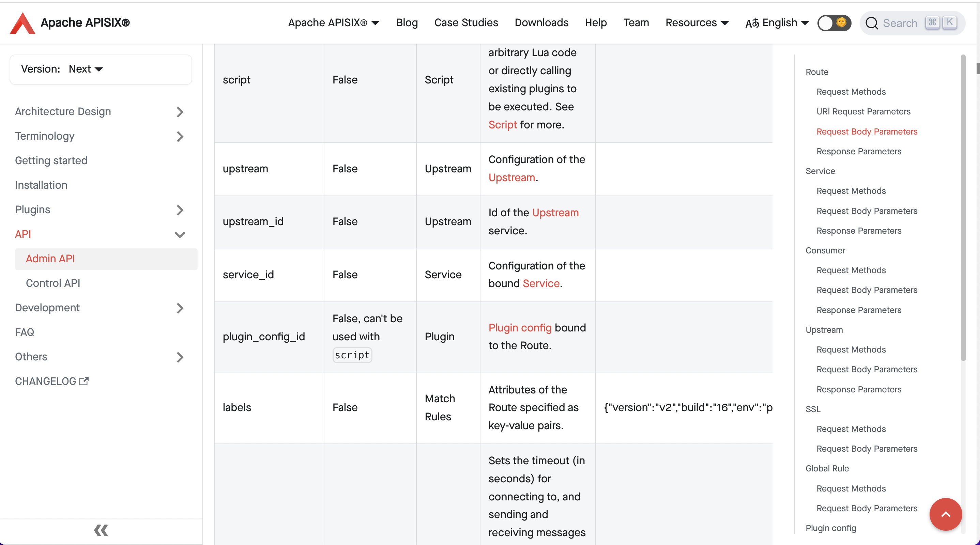Expand the Plugins sidebar category

[x=180, y=210]
